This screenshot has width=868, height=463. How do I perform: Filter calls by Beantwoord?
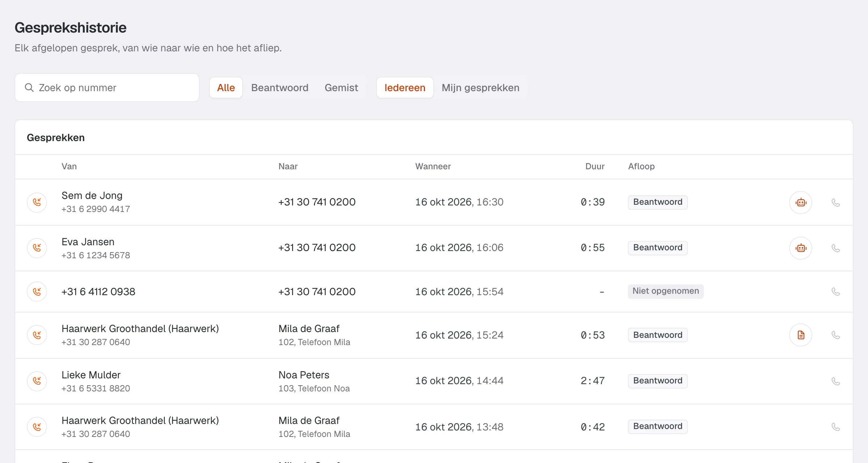[x=280, y=88]
